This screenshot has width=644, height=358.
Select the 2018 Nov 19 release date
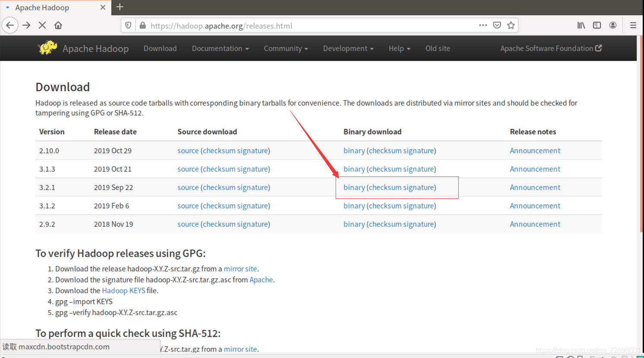114,224
